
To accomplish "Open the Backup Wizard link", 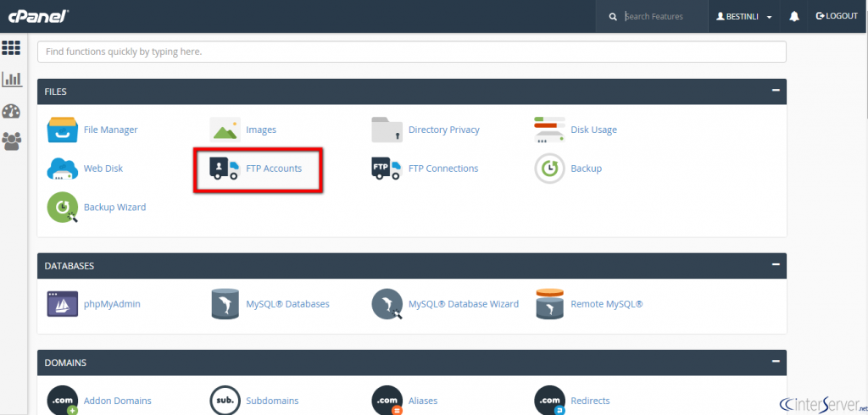I will [x=115, y=207].
